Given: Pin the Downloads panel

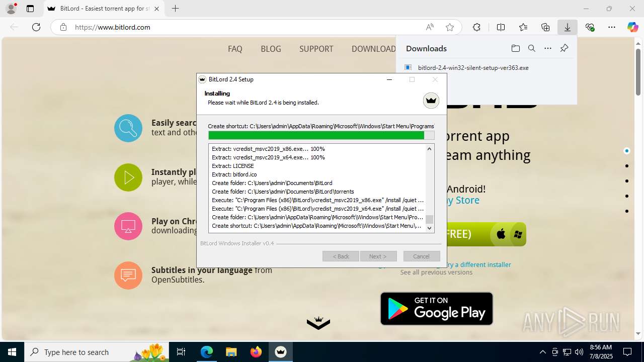Looking at the screenshot, I should pyautogui.click(x=564, y=48).
